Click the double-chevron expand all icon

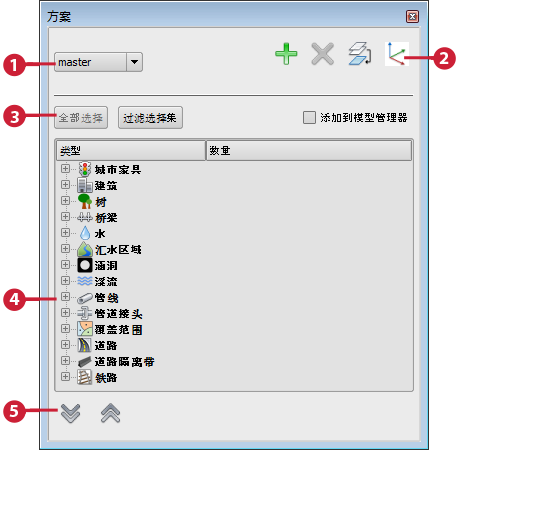click(x=70, y=413)
